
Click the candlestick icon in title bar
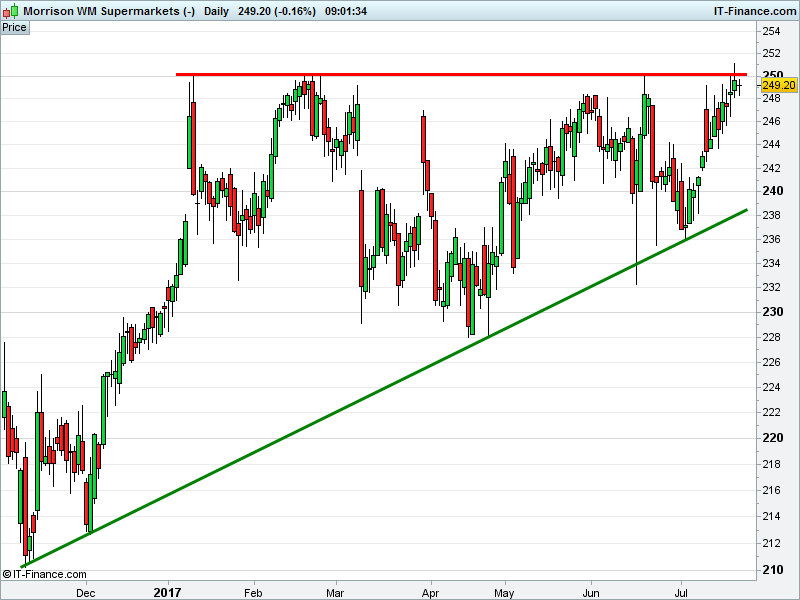[11, 11]
